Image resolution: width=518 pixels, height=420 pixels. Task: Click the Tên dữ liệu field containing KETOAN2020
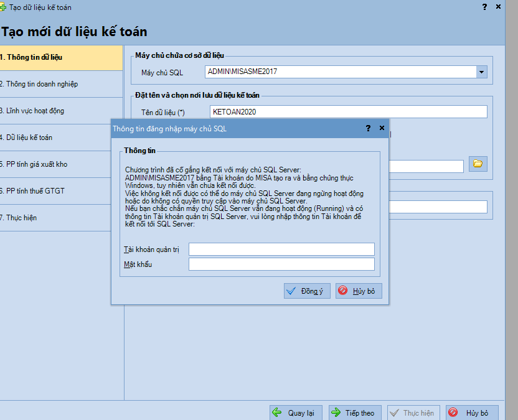tap(348, 112)
